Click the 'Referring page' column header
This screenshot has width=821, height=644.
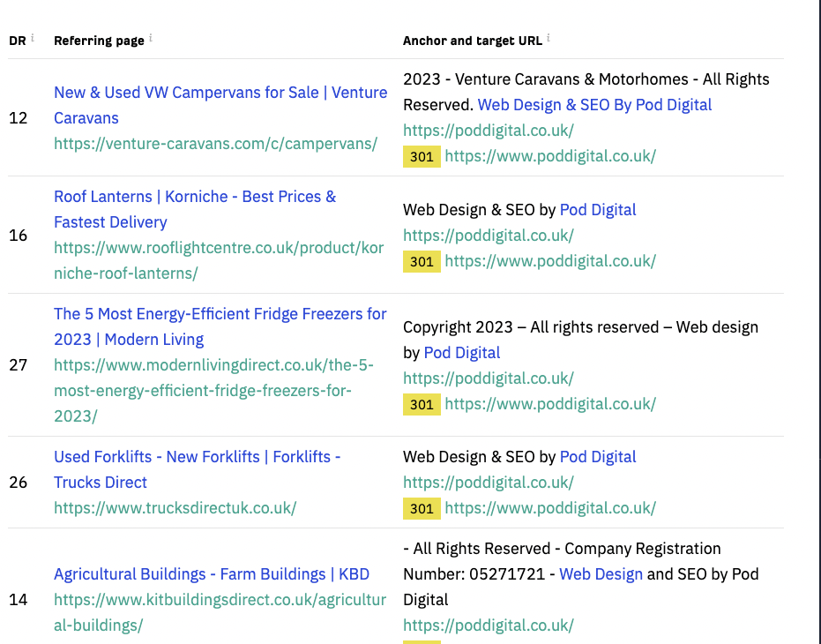[x=99, y=41]
